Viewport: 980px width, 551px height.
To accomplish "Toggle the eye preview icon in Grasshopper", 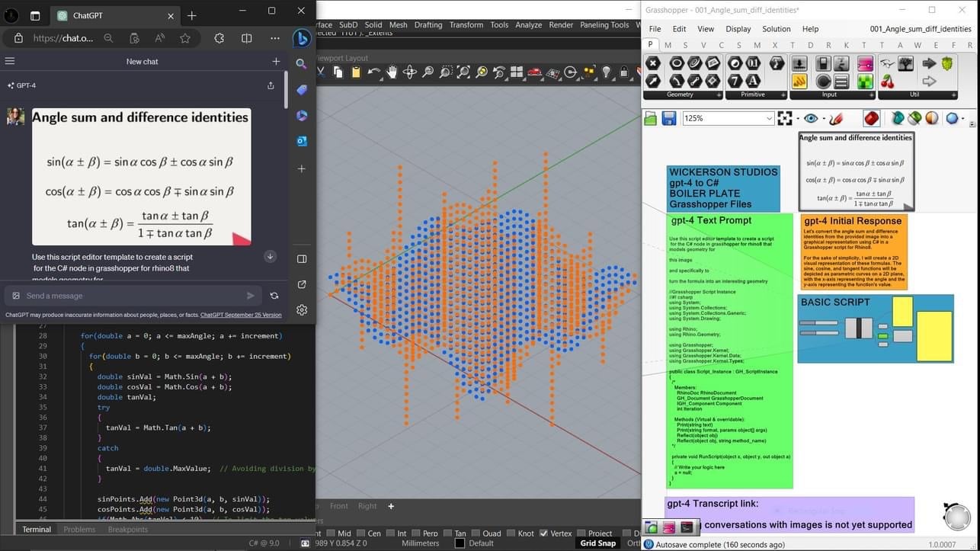I will 811,118.
